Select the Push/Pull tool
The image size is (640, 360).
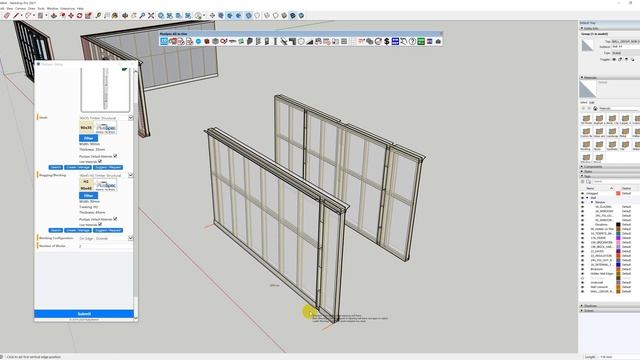(x=53, y=16)
